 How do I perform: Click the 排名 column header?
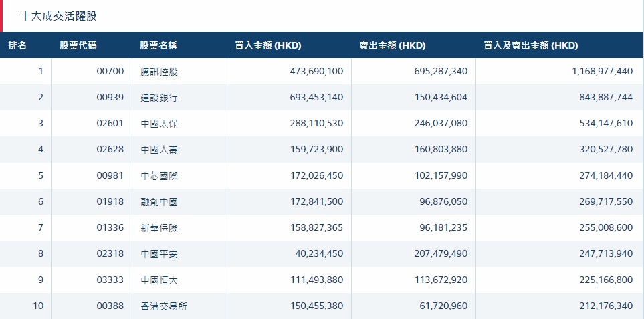click(18, 46)
